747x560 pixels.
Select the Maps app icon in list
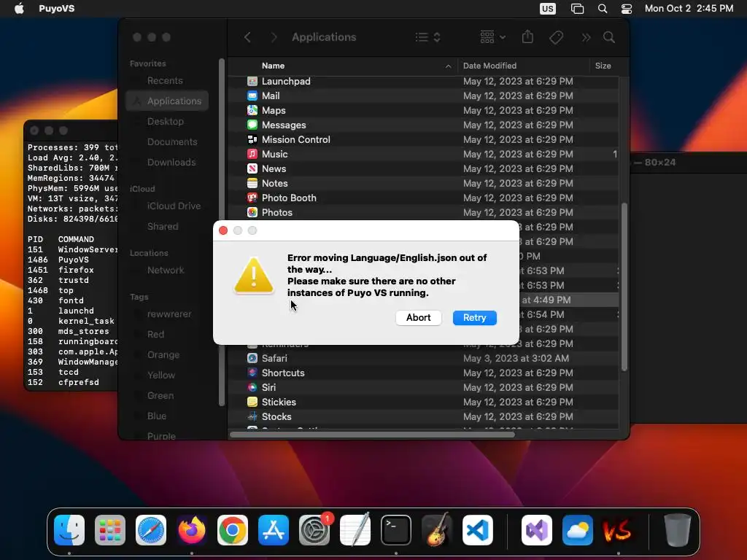(252, 111)
